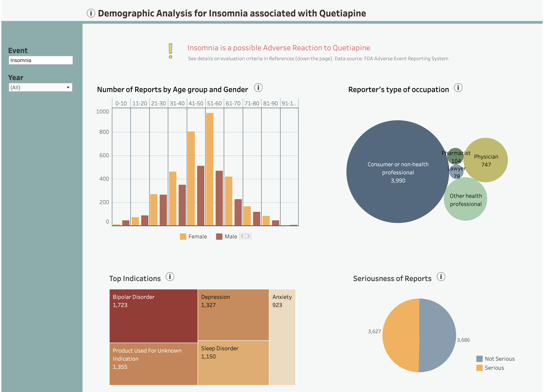
Task: Click info icon beside Reporter's type of occupation
Action: click(x=458, y=88)
